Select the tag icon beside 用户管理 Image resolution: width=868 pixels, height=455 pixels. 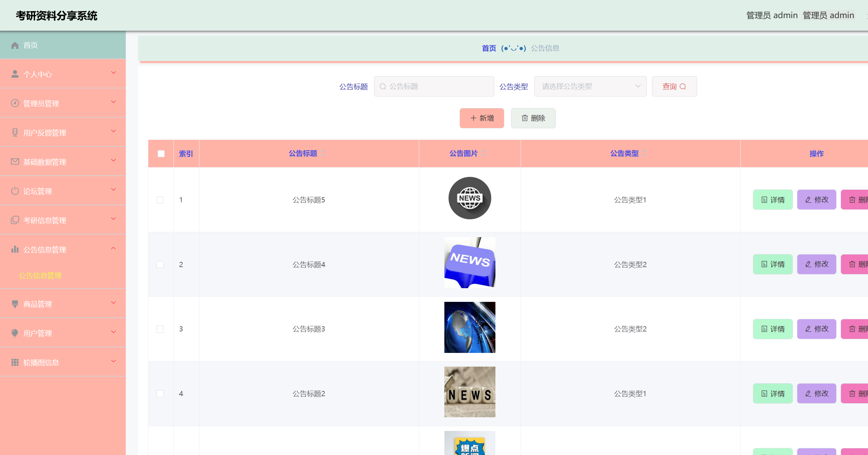(x=15, y=333)
